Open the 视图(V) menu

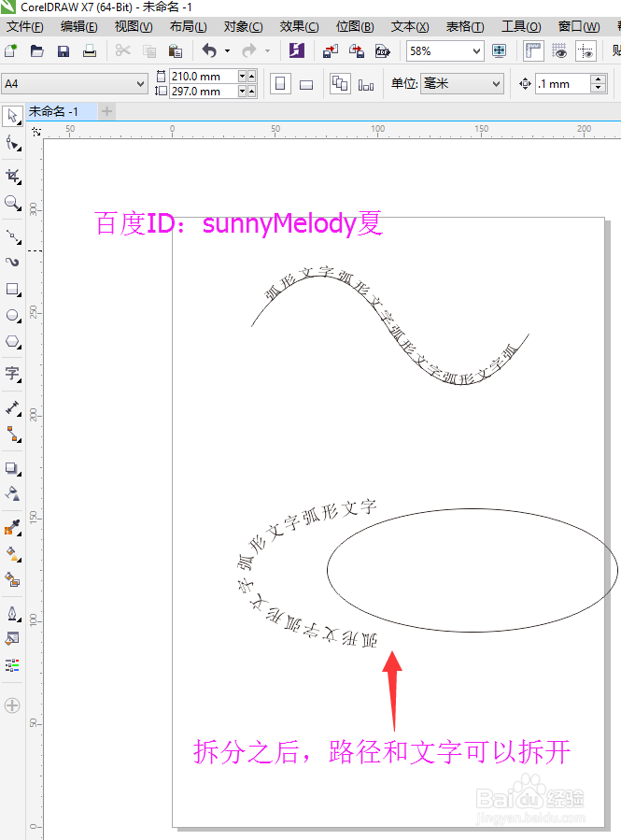coord(134,26)
